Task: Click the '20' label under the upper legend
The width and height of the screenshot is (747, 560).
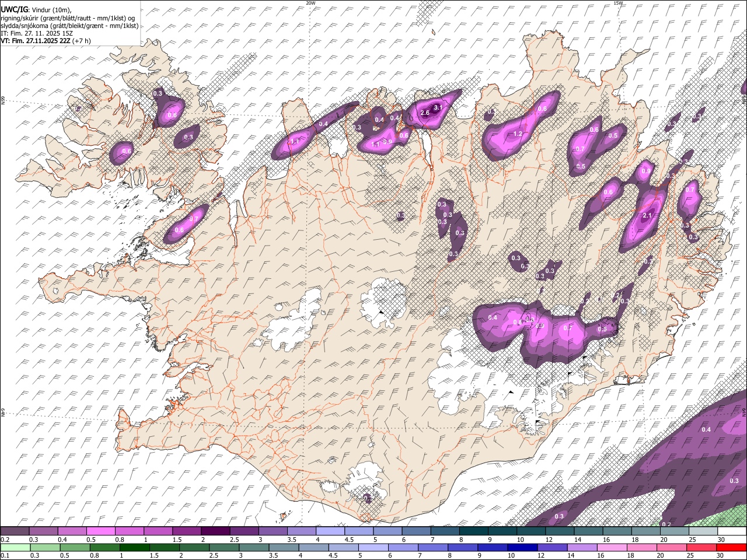Action: pos(664,540)
